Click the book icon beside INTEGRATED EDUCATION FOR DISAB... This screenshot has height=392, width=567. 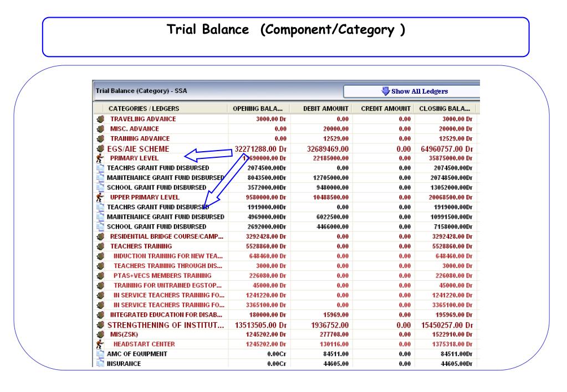click(x=100, y=314)
